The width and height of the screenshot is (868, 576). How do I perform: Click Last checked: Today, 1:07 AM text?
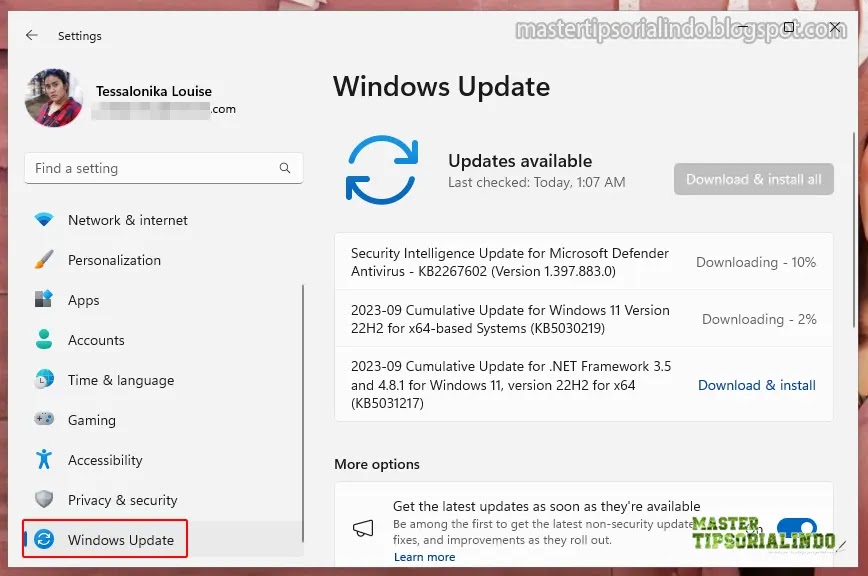(536, 183)
